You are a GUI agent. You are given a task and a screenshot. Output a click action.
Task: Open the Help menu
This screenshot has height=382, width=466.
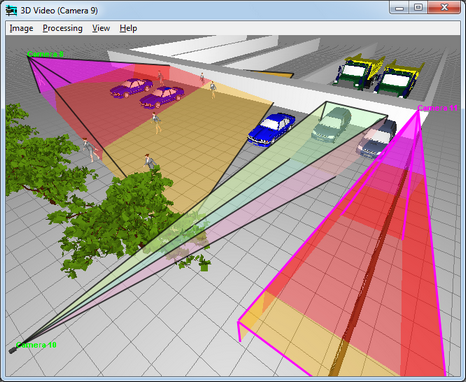click(128, 28)
